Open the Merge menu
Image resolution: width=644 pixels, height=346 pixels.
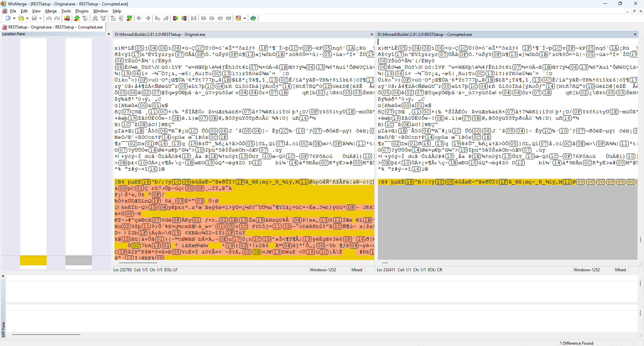point(51,11)
